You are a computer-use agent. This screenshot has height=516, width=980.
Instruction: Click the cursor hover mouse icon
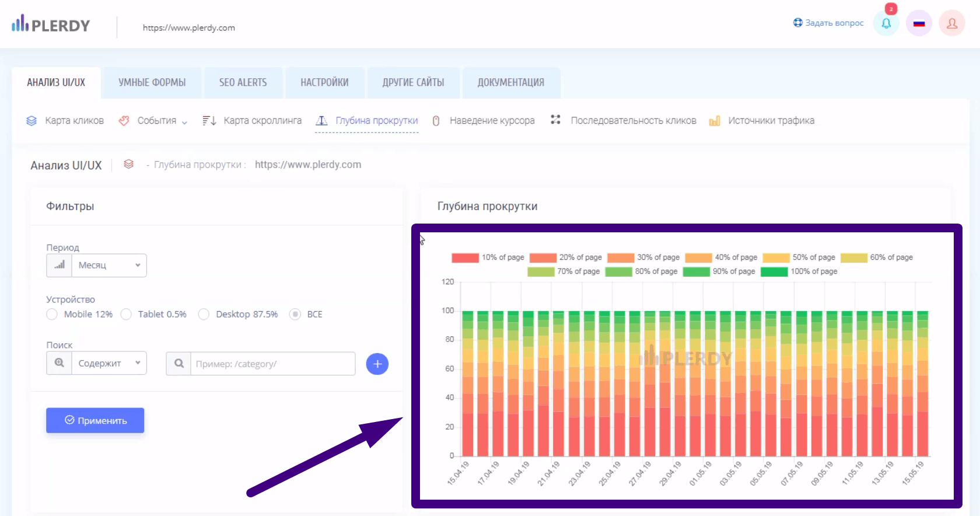[x=436, y=121]
